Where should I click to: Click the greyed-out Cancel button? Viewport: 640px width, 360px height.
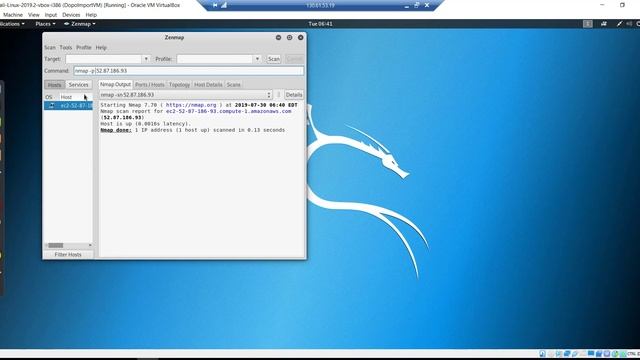[x=294, y=59]
